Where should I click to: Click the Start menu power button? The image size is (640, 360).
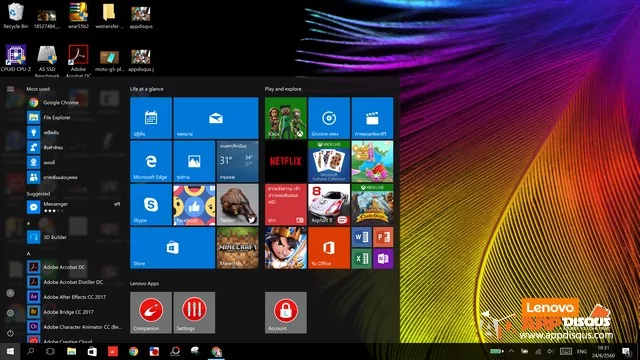(x=10, y=333)
